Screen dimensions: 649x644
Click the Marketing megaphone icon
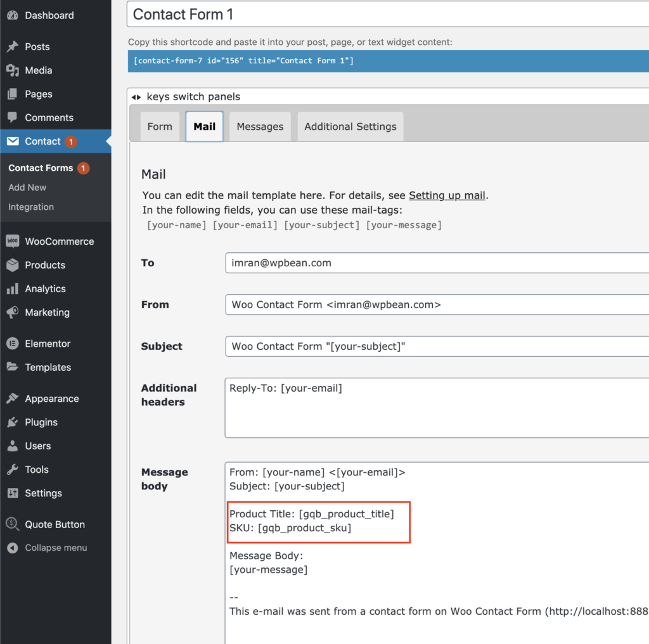point(13,312)
